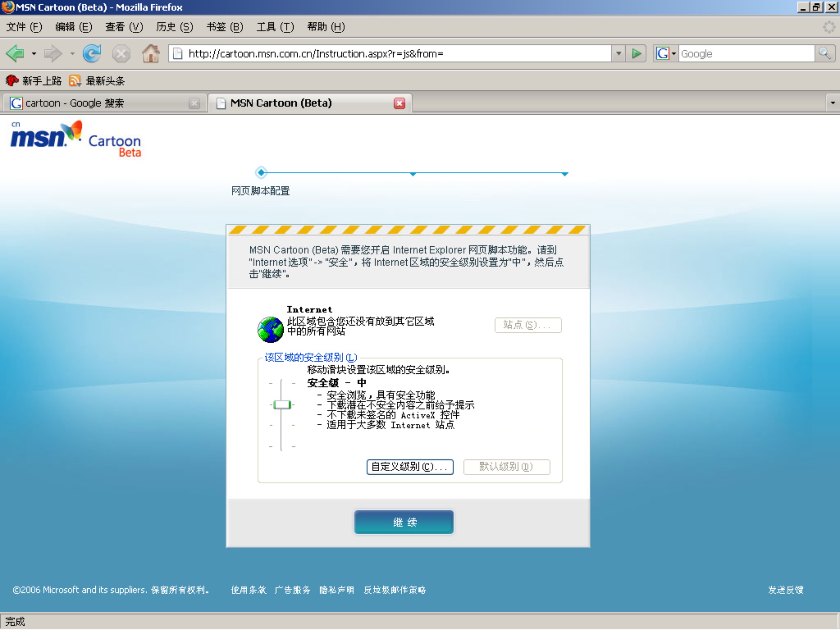Click the 隐私声明 footer link
Viewport: 840px width, 630px height.
337,590
